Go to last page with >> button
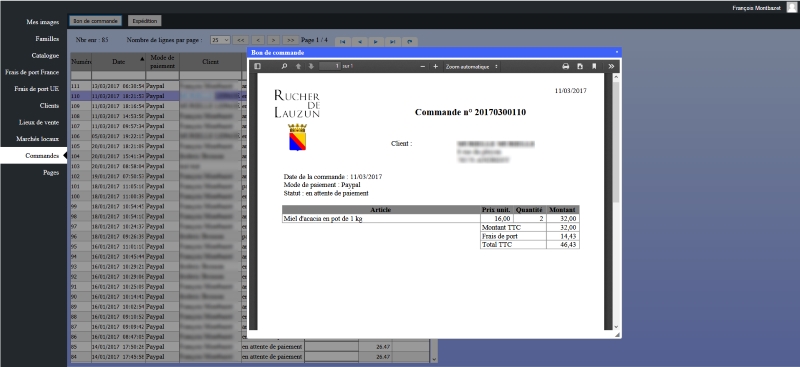 pos(290,40)
